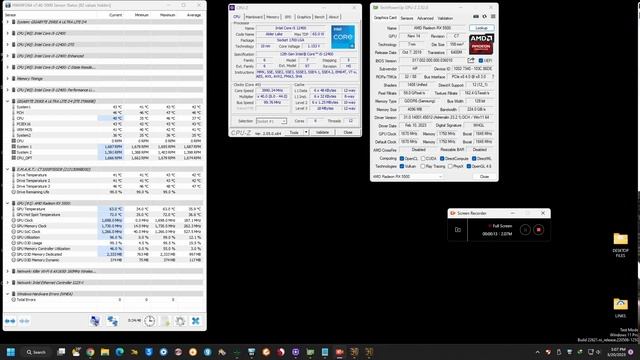Click the Bus Interface question mark button in GPU-Z
The height and width of the screenshot is (360, 640).
(x=493, y=77)
